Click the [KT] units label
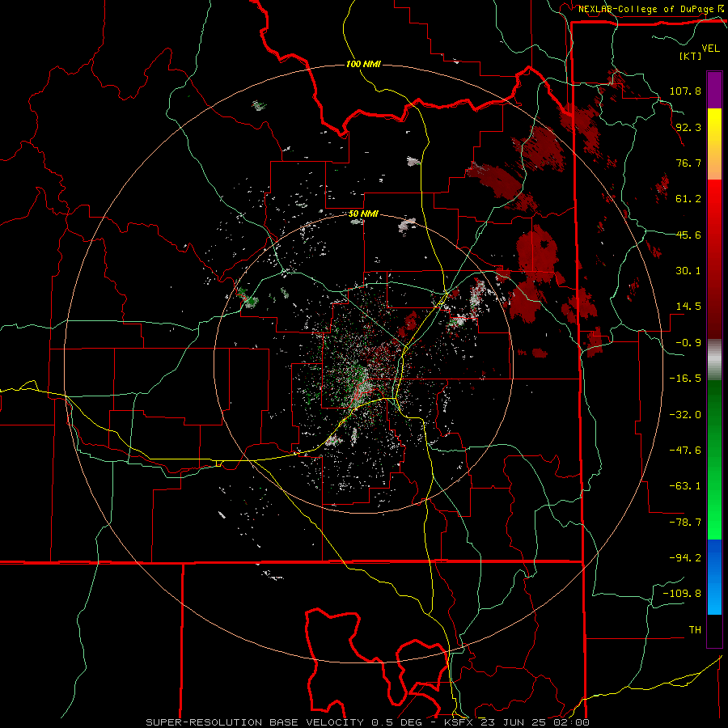This screenshot has height=728, width=728. (x=690, y=56)
